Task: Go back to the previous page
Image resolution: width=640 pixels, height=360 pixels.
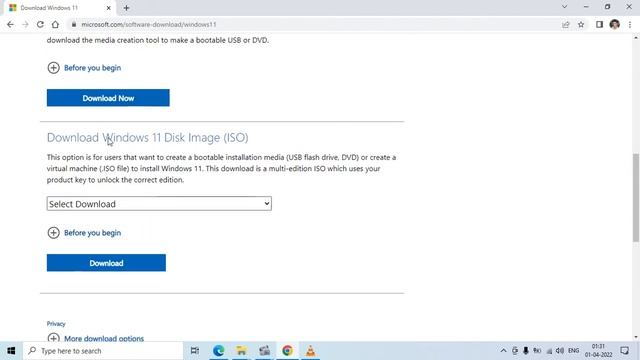Action: pyautogui.click(x=10, y=24)
